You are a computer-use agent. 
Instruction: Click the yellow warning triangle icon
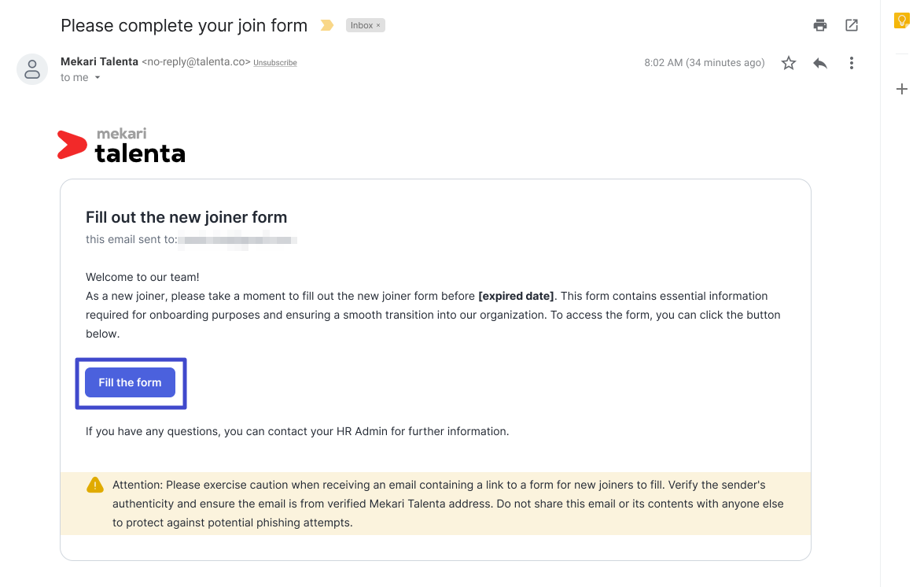point(95,485)
